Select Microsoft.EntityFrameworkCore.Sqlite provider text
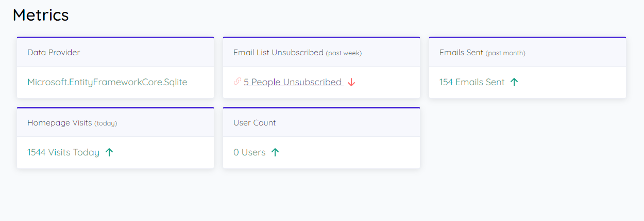The image size is (644, 221). coord(107,82)
